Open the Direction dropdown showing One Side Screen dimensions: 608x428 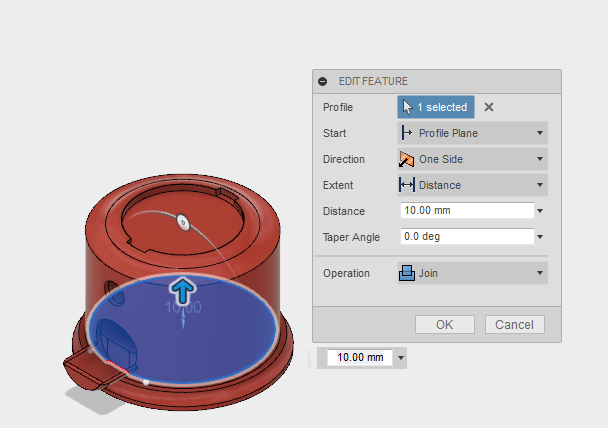472,159
